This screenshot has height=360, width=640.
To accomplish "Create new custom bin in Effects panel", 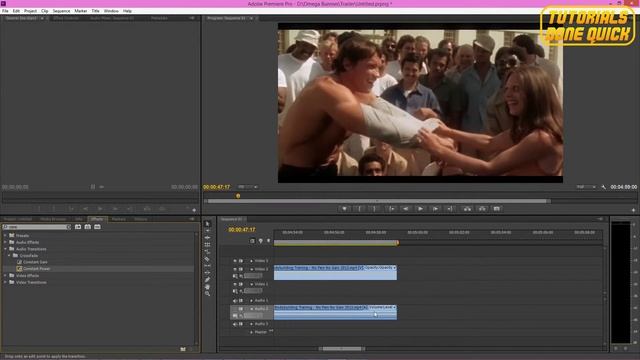I will [x=183, y=349].
